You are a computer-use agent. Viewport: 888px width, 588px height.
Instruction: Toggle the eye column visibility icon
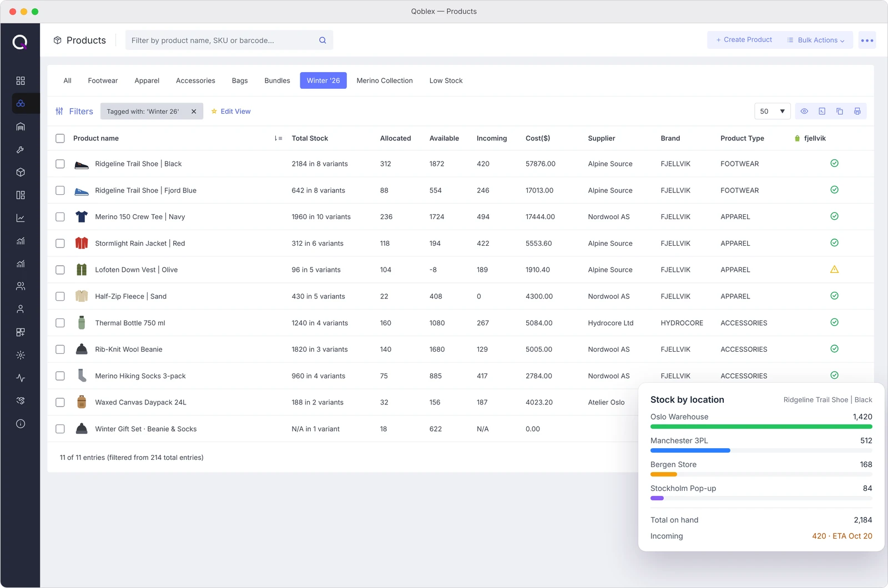[804, 111]
